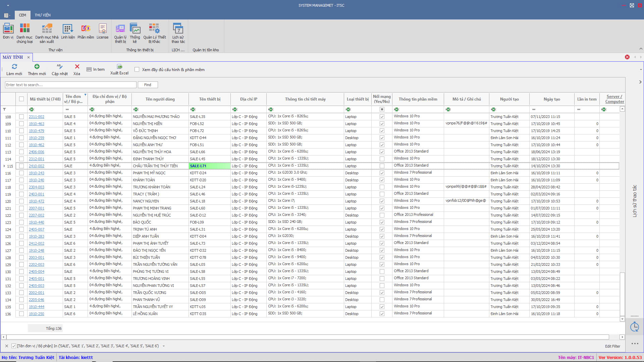Check row checkbox for 2311-002
Screen dimensions: 644x362
point(21,117)
